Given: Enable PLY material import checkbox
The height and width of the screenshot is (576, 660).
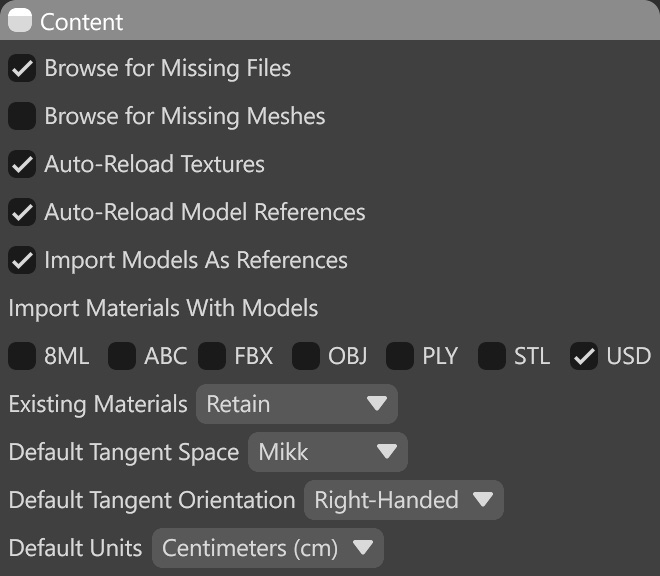Looking at the screenshot, I should point(400,356).
